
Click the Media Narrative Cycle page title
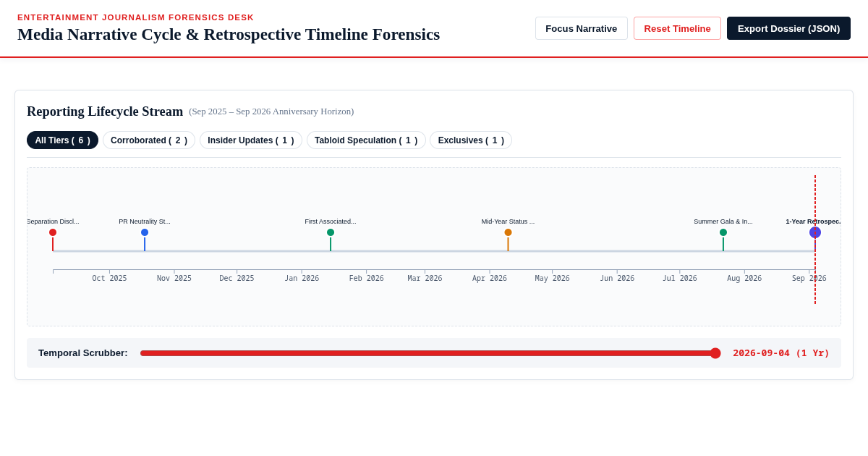(229, 35)
